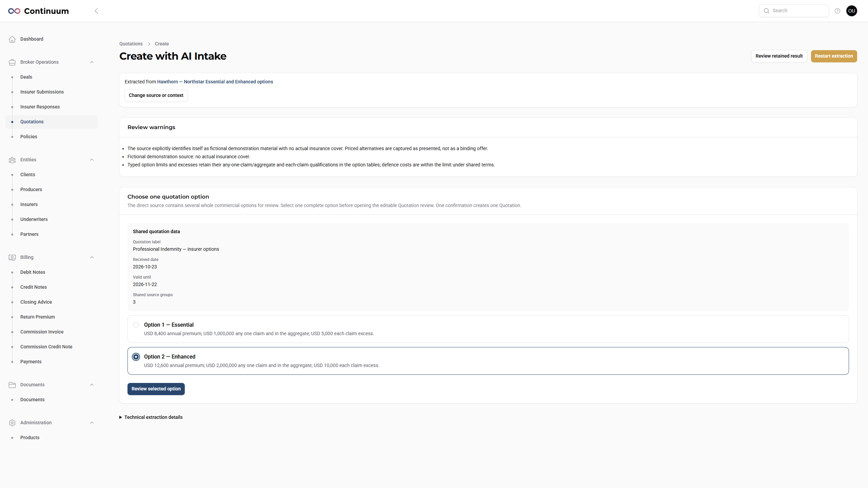
Task: Collapse the Broker Operations section chevron
Action: 92,62
